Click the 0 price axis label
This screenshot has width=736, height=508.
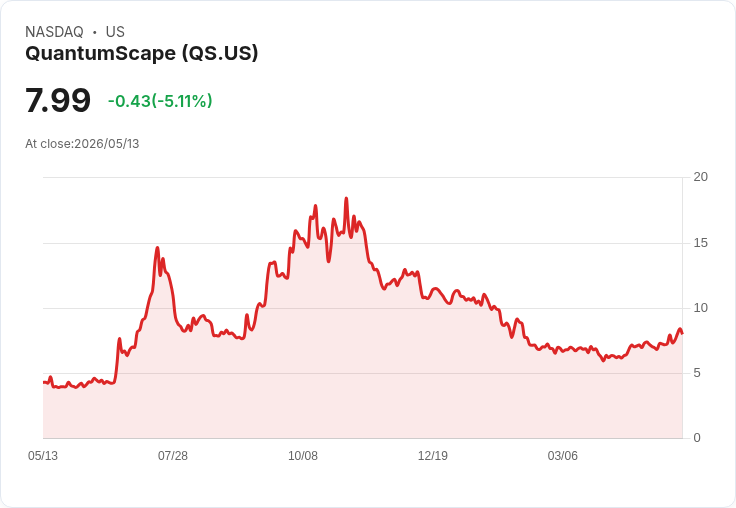point(697,438)
